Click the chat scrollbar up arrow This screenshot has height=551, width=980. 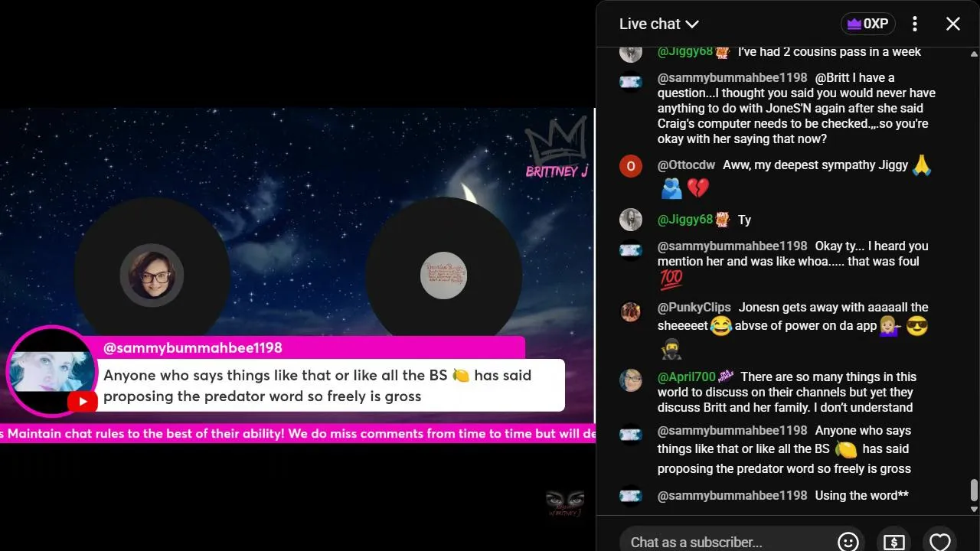(x=974, y=54)
